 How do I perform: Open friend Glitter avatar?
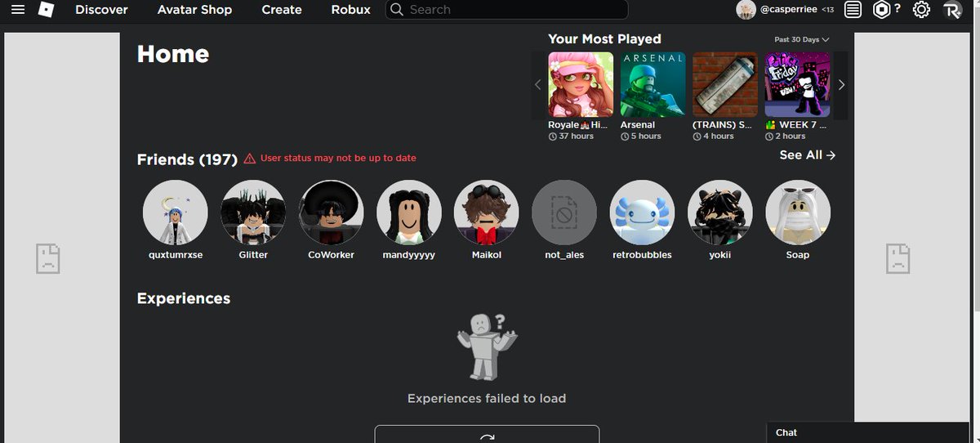tap(253, 213)
